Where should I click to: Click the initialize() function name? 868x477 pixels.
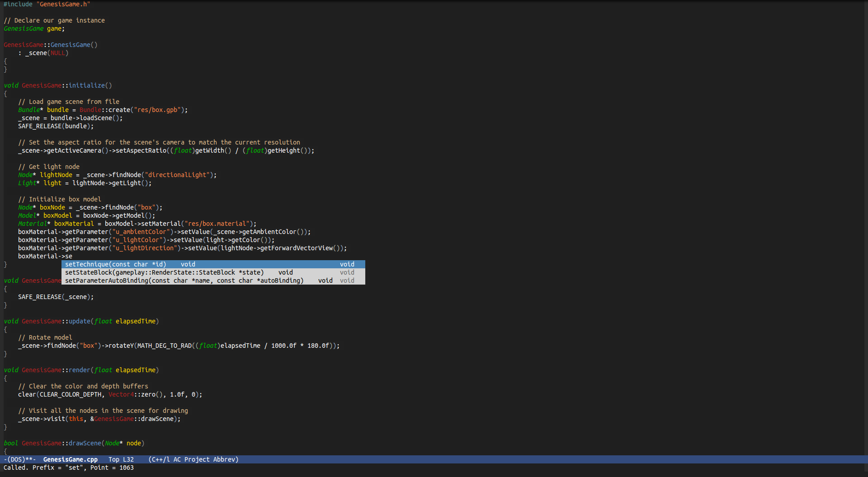coord(87,85)
